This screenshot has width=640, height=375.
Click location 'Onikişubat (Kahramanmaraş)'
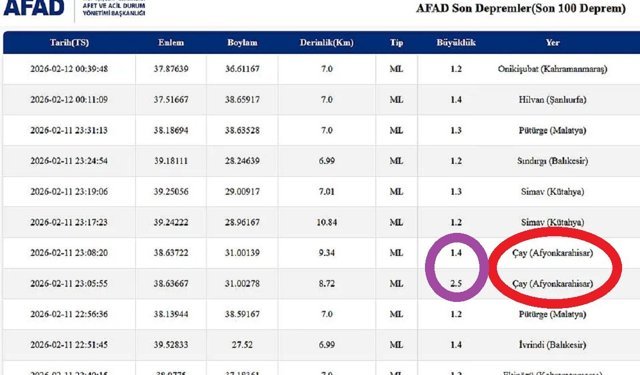coord(552,69)
